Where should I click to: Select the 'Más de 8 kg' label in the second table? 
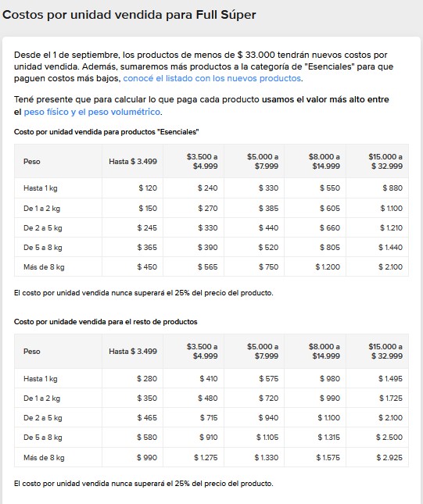click(44, 457)
